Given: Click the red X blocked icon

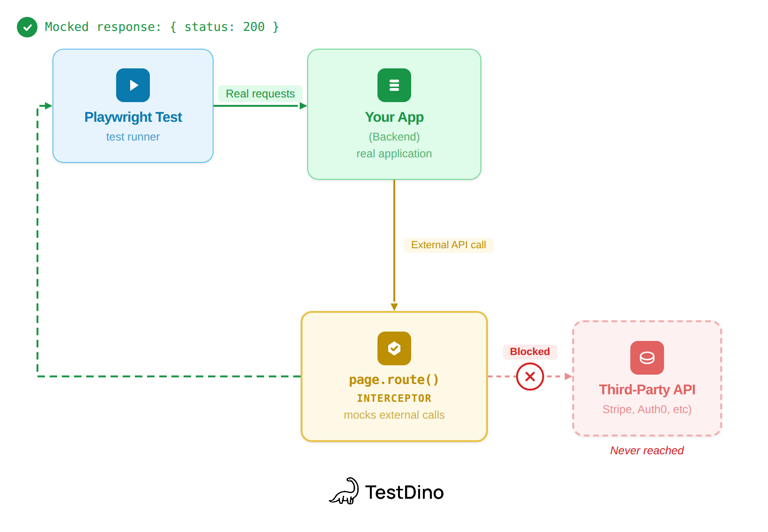Looking at the screenshot, I should pos(530,376).
